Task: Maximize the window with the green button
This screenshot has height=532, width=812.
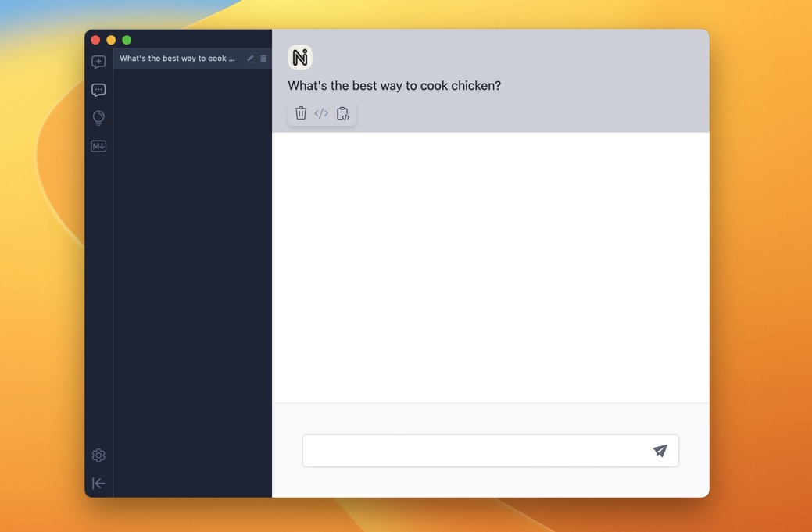Action: 127,40
